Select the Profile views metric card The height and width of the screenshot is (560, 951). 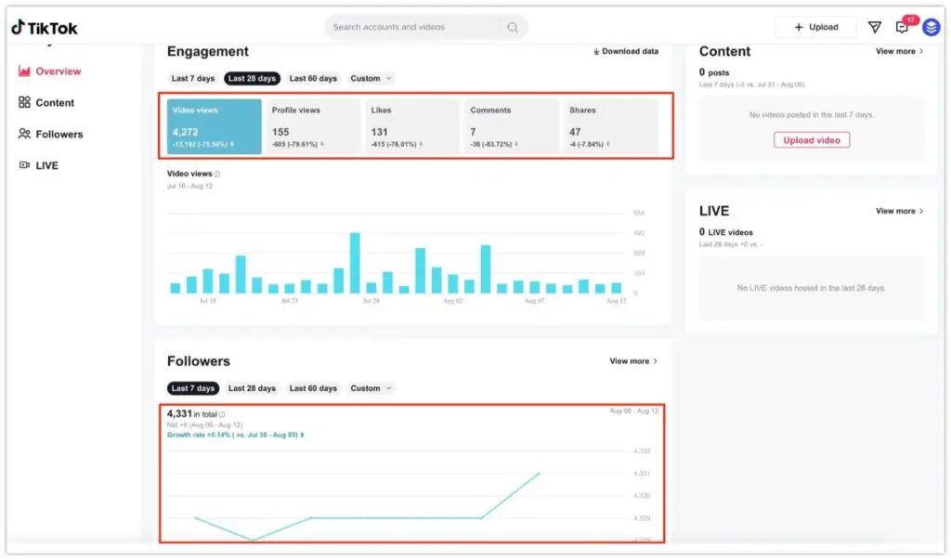click(x=313, y=126)
